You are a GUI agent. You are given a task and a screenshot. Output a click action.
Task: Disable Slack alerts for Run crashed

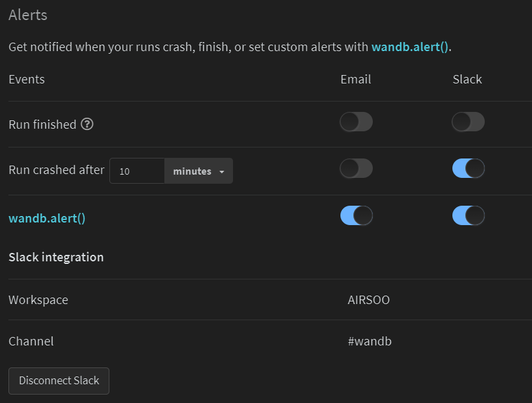pyautogui.click(x=468, y=169)
